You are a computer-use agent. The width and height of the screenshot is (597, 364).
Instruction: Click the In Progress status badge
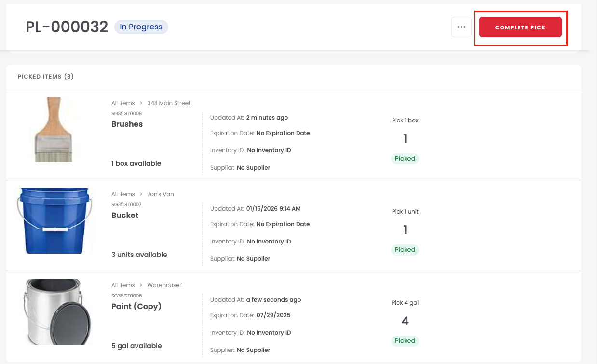pyautogui.click(x=141, y=27)
